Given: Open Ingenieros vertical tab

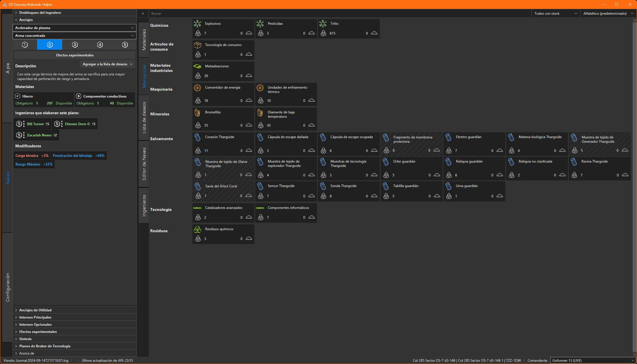Looking at the screenshot, I should coord(144,205).
